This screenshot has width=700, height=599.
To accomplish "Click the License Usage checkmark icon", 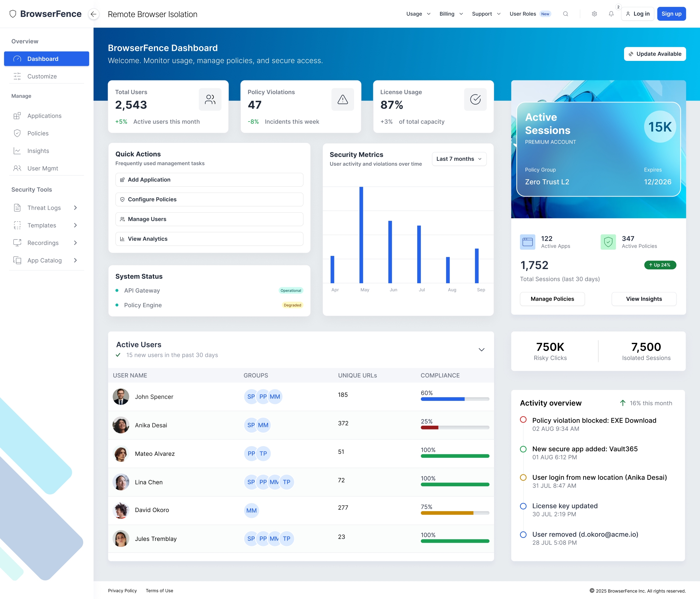I will click(475, 99).
